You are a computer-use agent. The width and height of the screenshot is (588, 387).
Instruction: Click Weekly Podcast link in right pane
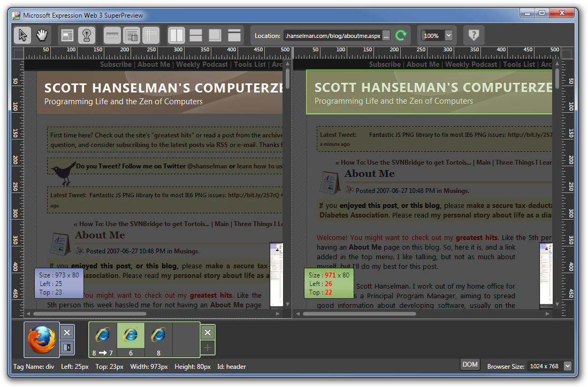pyautogui.click(x=471, y=65)
